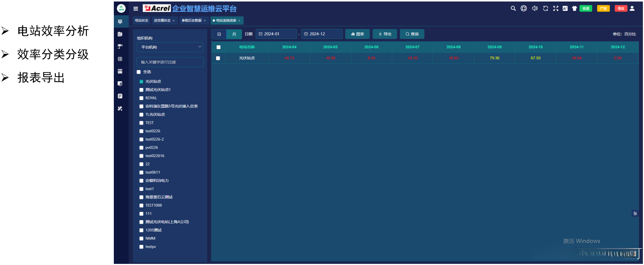Check the TL光伏站点 checkbox

141,115
